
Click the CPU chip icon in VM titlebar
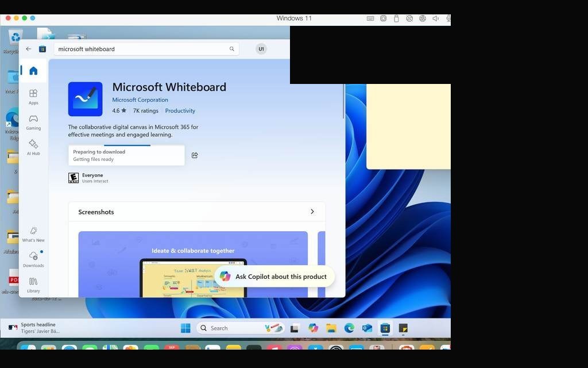tap(383, 18)
